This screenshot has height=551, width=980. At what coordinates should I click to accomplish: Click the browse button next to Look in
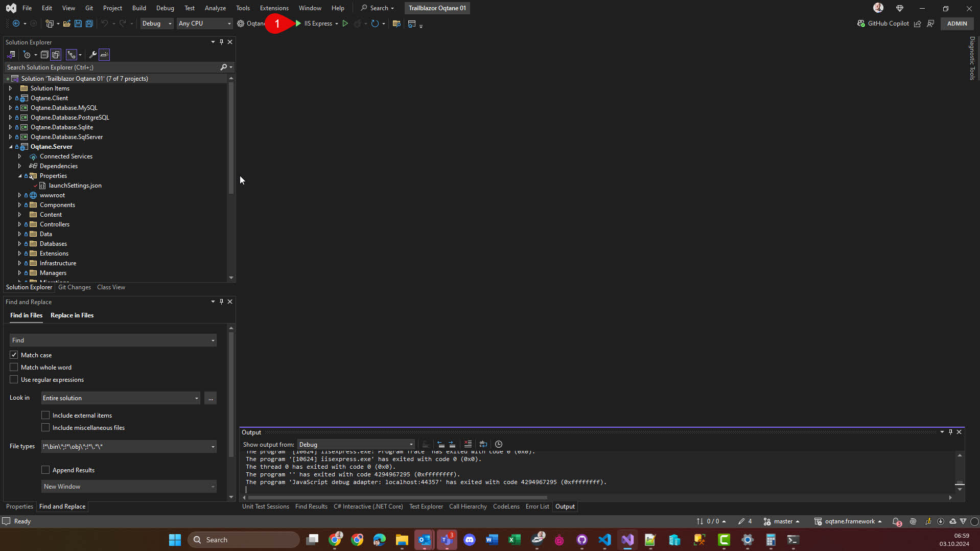click(x=211, y=398)
